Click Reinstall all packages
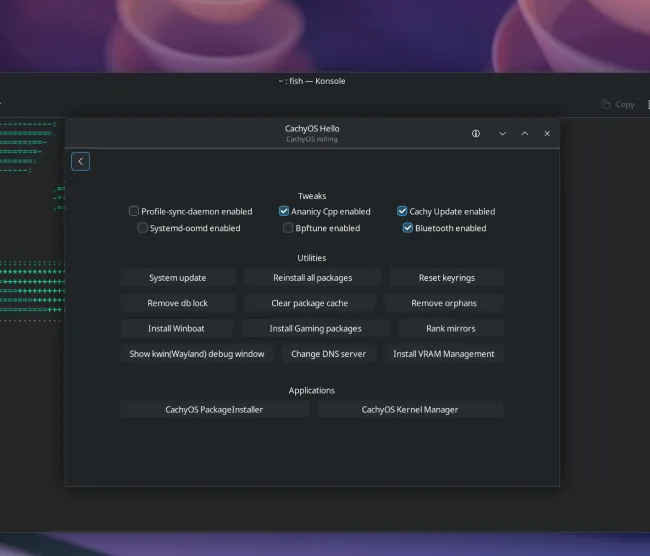Image resolution: width=650 pixels, height=556 pixels. [313, 278]
